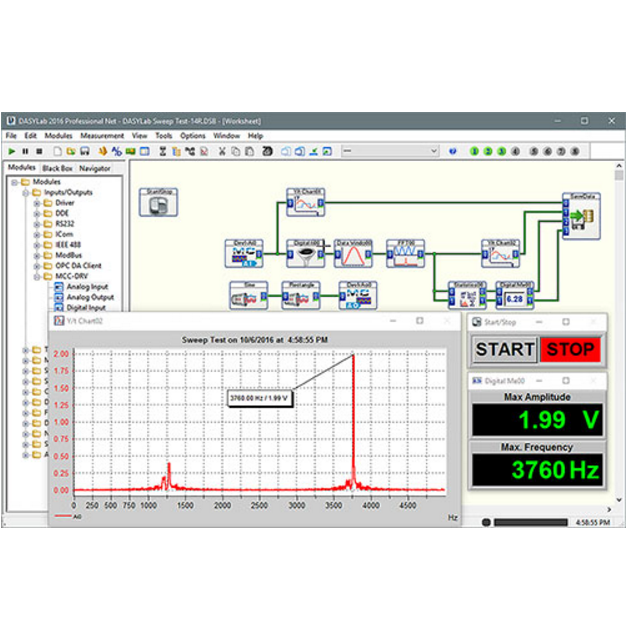Viewport: 635px width, 635px height.
Task: Select Analog Input under MCC-DRV
Action: [x=87, y=287]
